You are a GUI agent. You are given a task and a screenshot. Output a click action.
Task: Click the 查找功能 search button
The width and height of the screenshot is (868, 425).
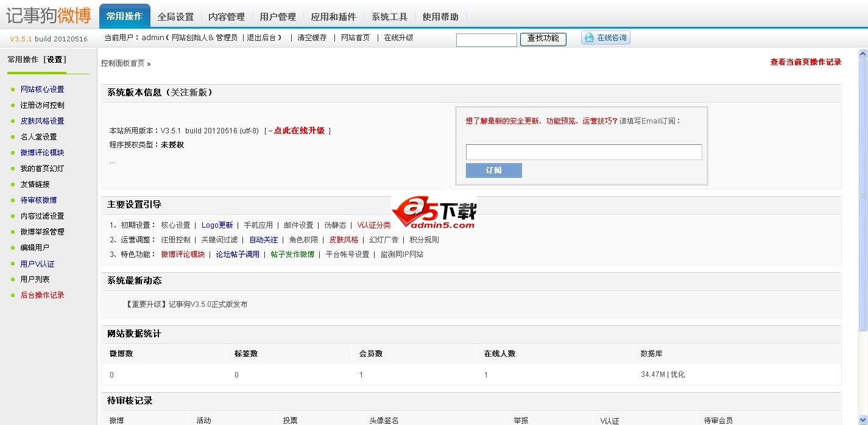[542, 38]
